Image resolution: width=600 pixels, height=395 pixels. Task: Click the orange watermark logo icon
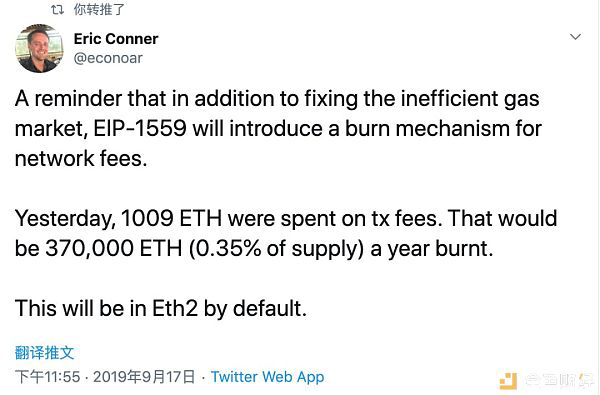point(508,380)
